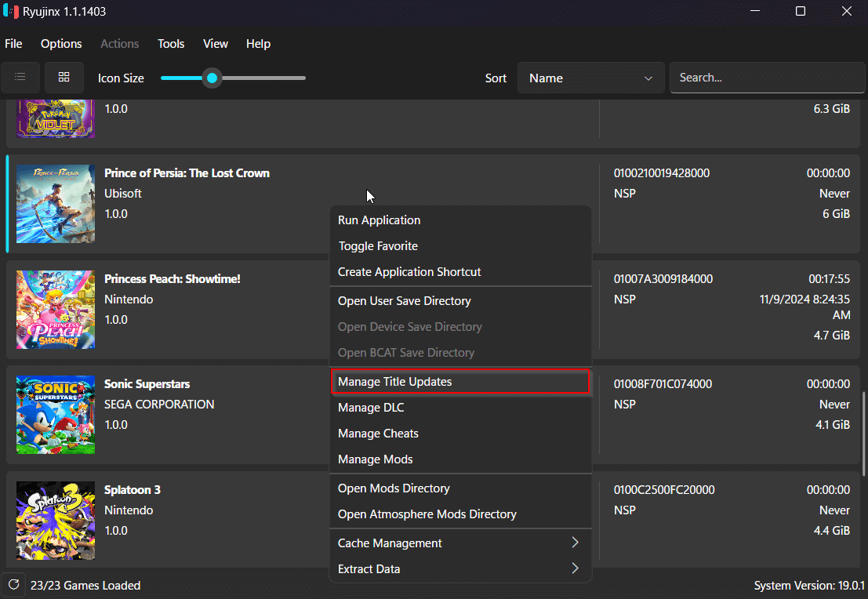Select Princess Peach: Showtime! cover art
The image size is (868, 599).
[56, 310]
